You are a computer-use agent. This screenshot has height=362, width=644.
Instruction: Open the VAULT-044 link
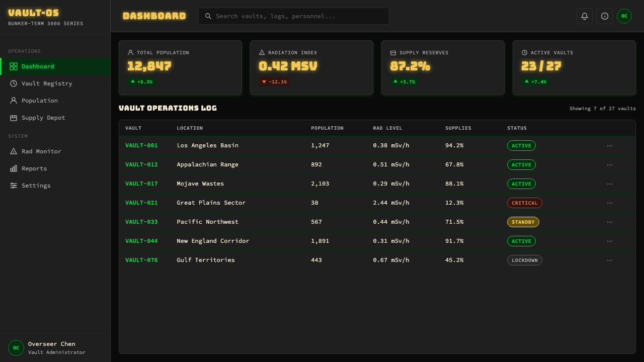coord(141,241)
